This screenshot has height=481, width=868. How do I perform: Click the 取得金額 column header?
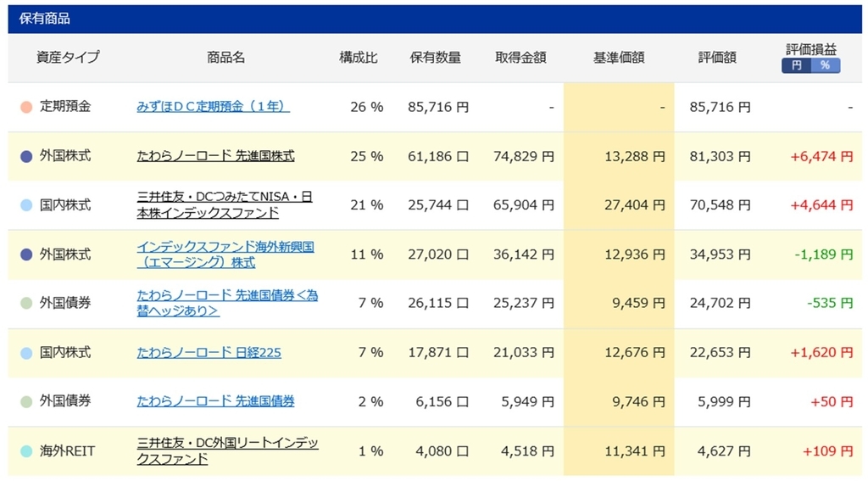pos(520,57)
